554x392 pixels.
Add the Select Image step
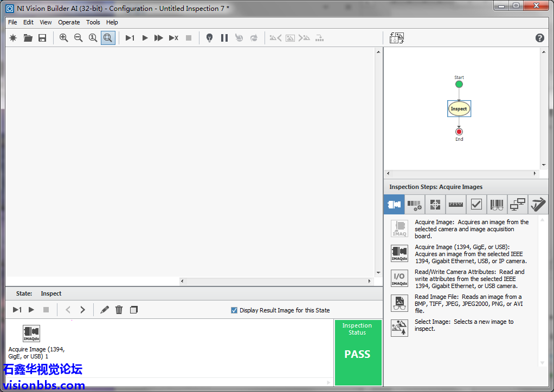pyautogui.click(x=400, y=328)
